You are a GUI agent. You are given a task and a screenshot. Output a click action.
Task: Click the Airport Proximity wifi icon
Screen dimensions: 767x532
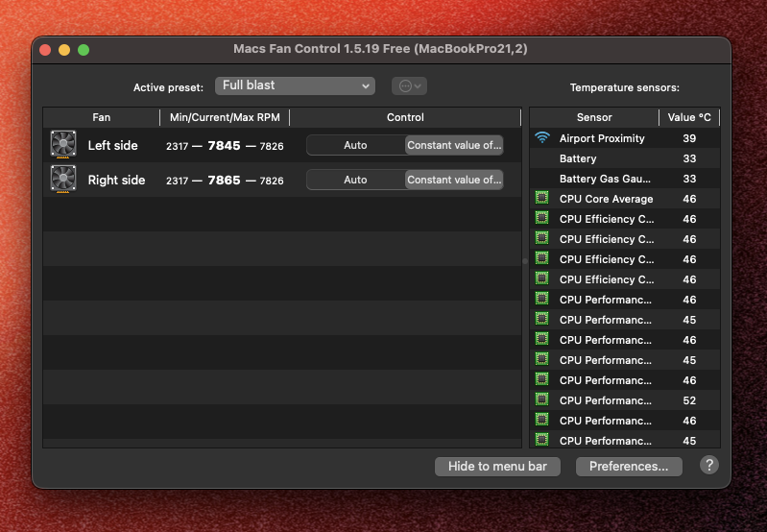pos(542,137)
